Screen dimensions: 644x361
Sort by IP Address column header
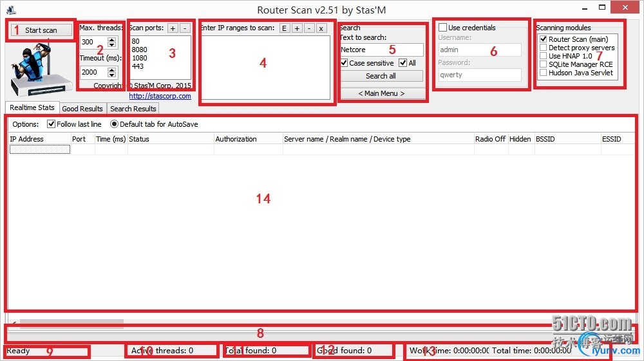(39, 139)
